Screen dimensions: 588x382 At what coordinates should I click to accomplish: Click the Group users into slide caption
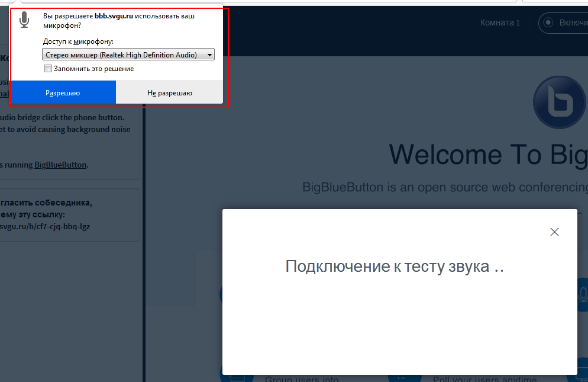(302, 379)
